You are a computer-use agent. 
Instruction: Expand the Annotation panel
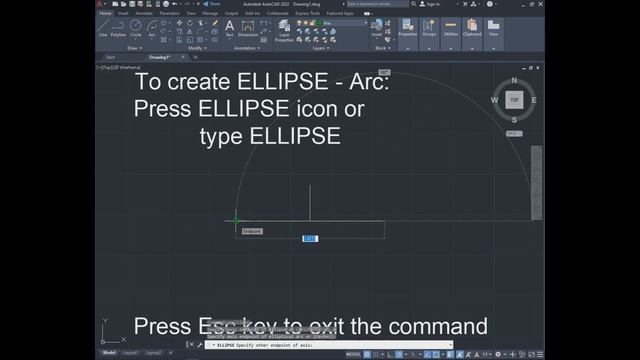click(247, 48)
